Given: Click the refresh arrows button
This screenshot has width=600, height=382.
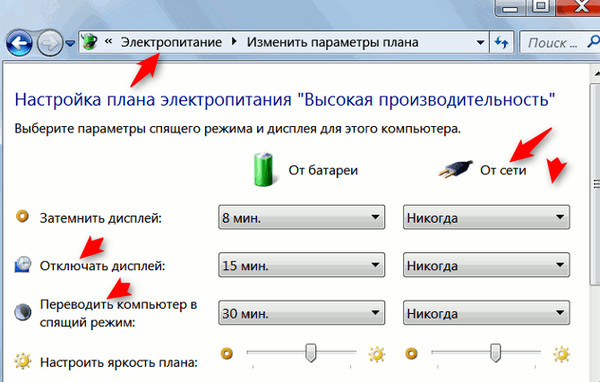Looking at the screenshot, I should pos(501,42).
